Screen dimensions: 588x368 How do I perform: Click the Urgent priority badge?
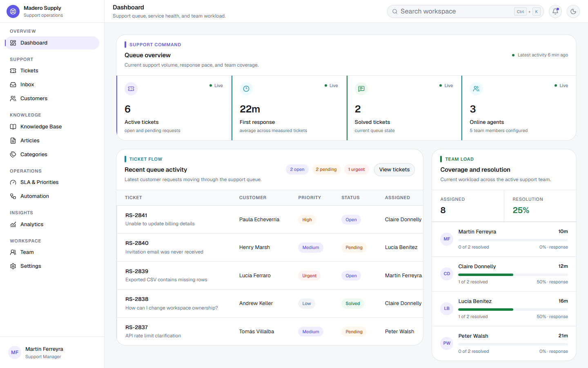310,276
